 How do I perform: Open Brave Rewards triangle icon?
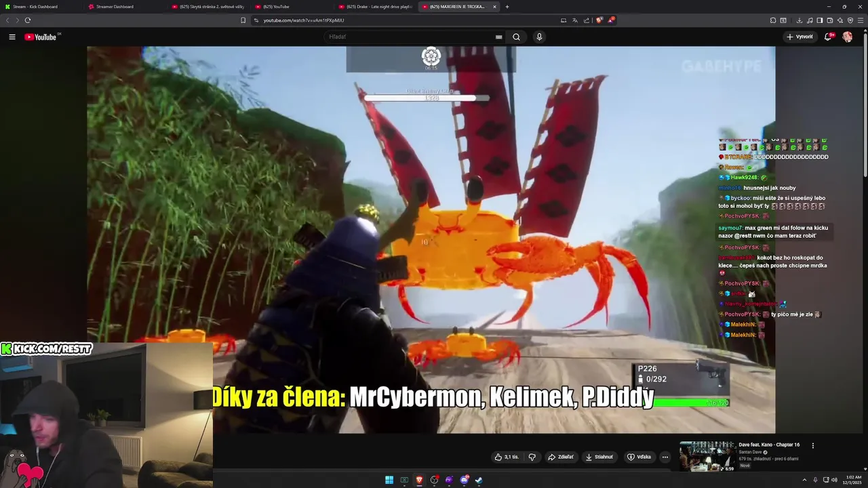(611, 20)
